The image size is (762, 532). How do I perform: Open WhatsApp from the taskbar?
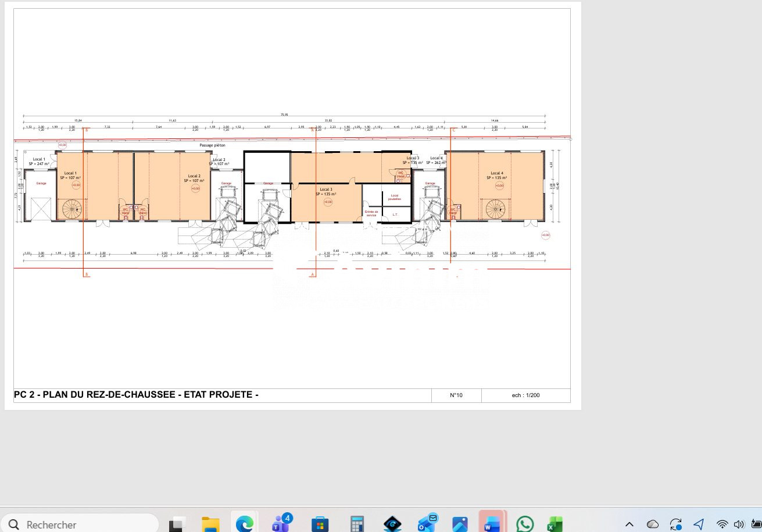pos(525,524)
